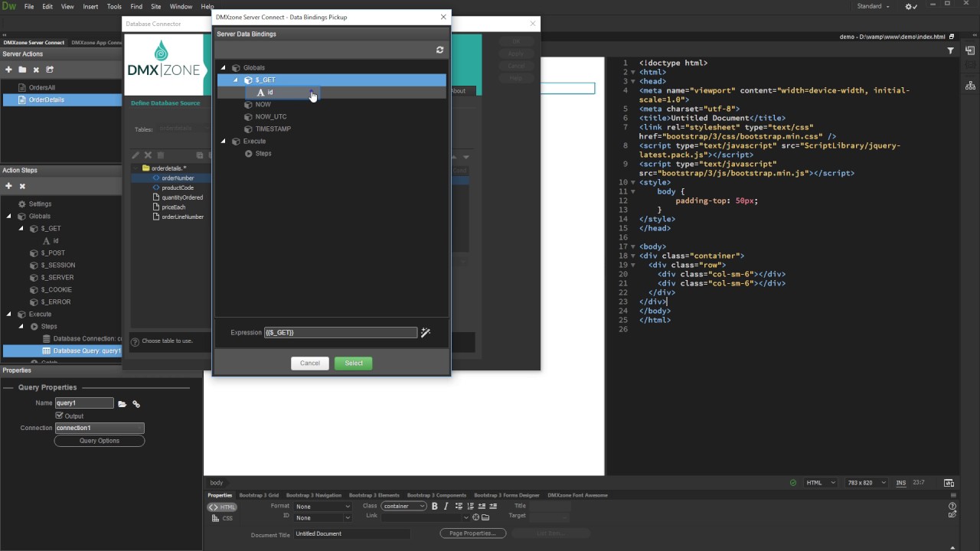980x551 pixels.
Task: Switch Properties to HTML mode
Action: click(222, 507)
